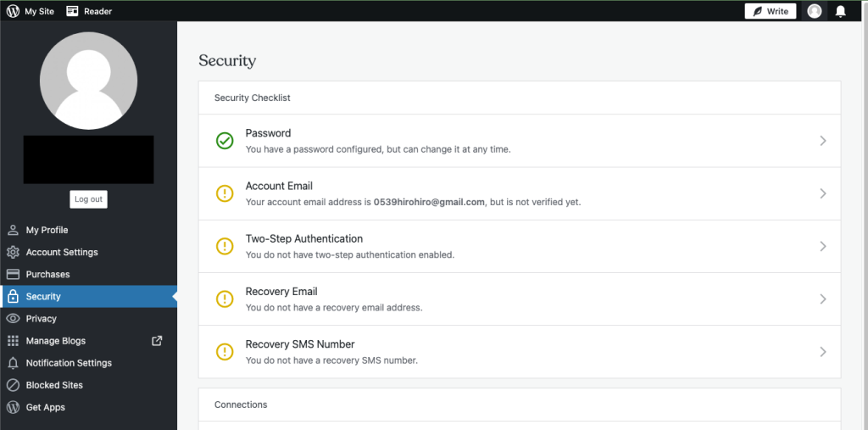This screenshot has width=868, height=430.
Task: Click the warning icon beside Two-Step Authentication
Action: [224, 246]
